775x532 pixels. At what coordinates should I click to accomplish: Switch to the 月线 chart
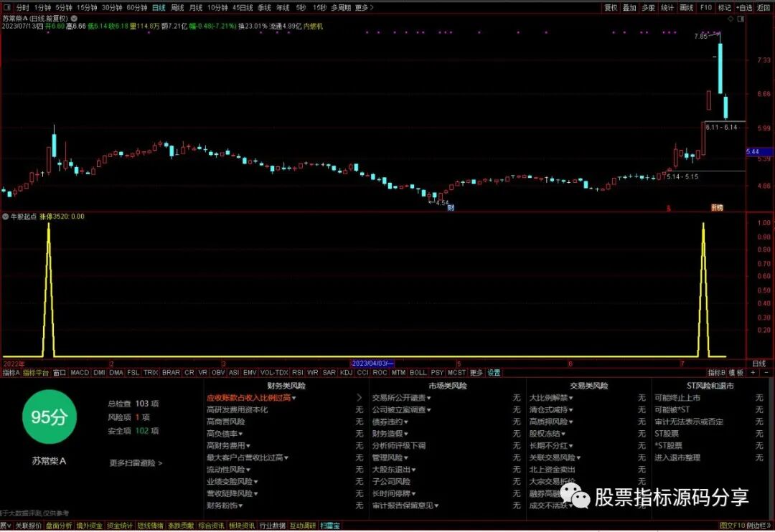[x=196, y=7]
